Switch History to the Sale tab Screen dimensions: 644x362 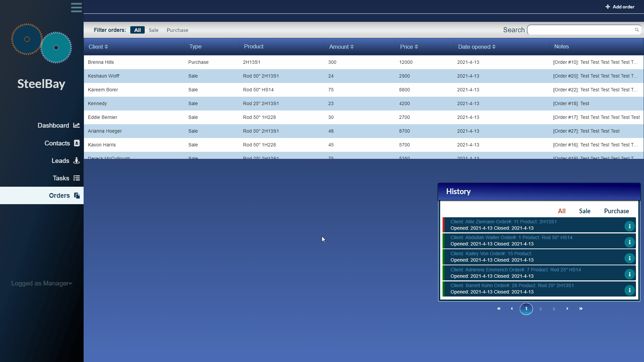(585, 211)
